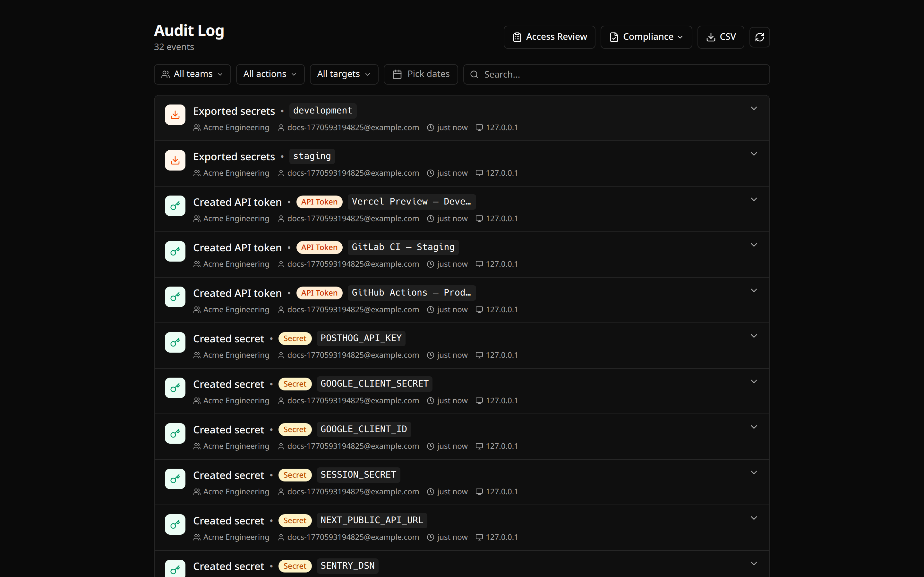Click inside the Search field

tap(573, 74)
